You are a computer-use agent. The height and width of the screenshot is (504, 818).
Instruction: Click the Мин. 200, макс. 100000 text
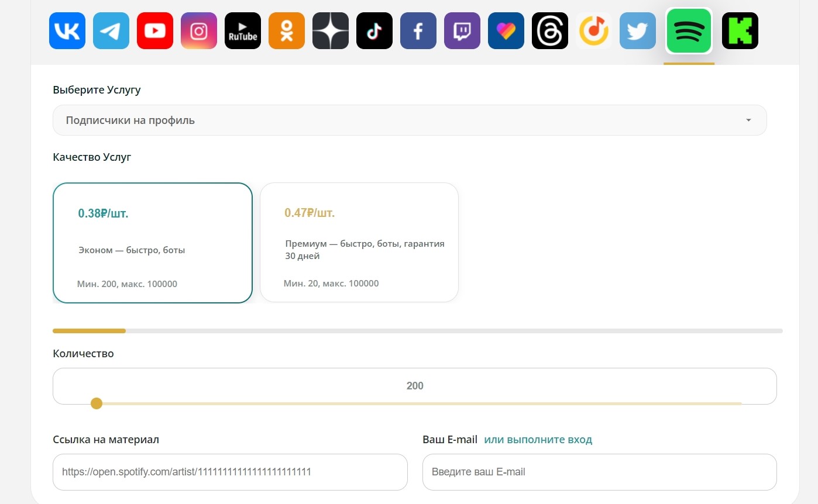coord(127,284)
